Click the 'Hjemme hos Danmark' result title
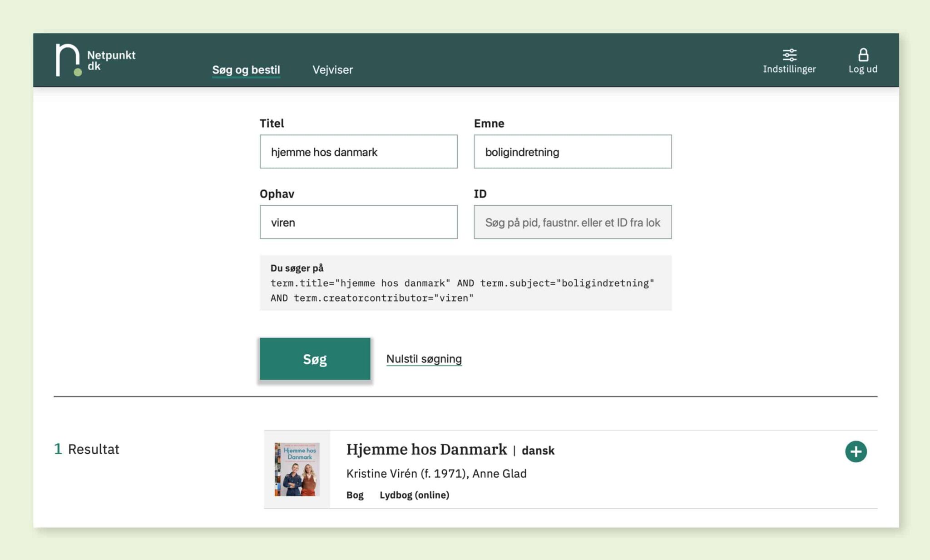 pos(426,449)
